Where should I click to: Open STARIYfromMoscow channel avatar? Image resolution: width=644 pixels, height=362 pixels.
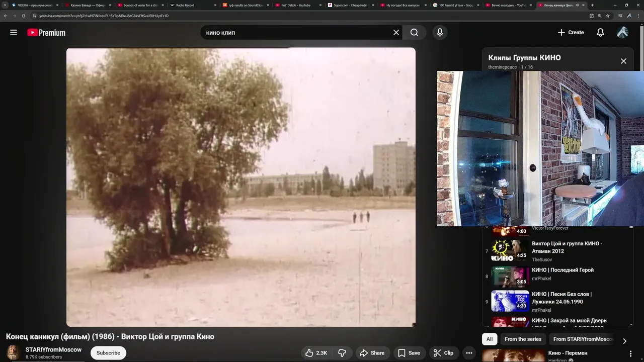click(14, 353)
